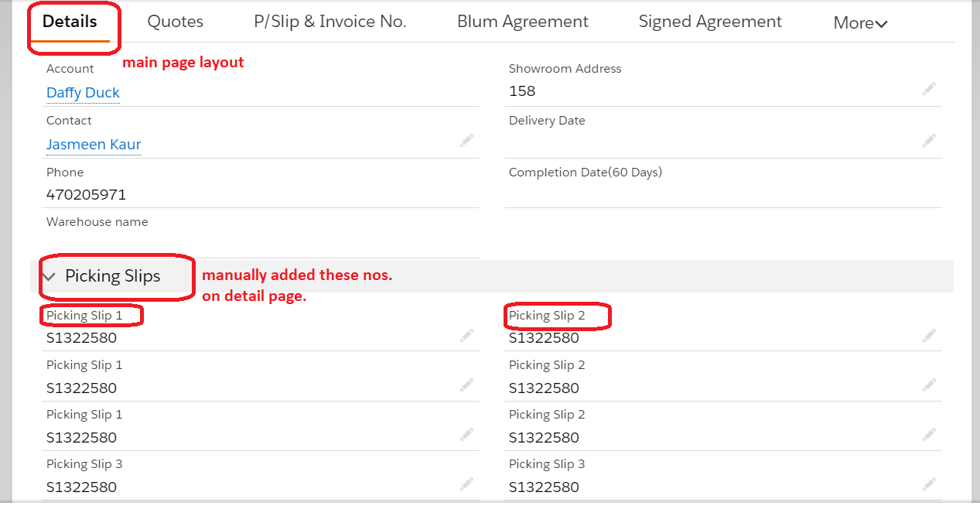Screen dimensions: 980x506
Task: Open the More tabs dropdown
Action: 859,23
